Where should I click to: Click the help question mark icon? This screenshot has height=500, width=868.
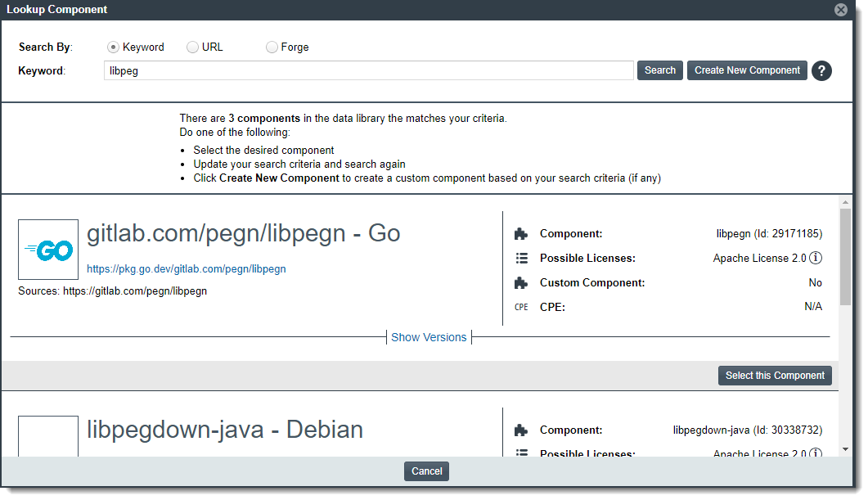[821, 70]
